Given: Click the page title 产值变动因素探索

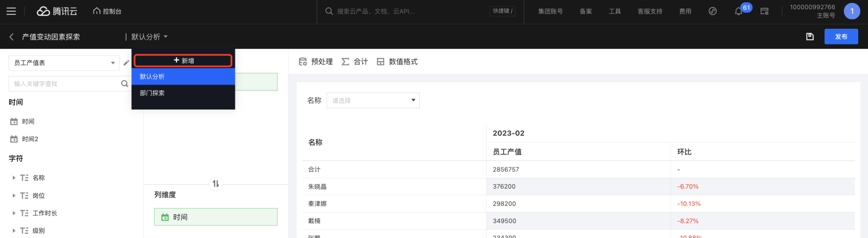Looking at the screenshot, I should (x=51, y=37).
